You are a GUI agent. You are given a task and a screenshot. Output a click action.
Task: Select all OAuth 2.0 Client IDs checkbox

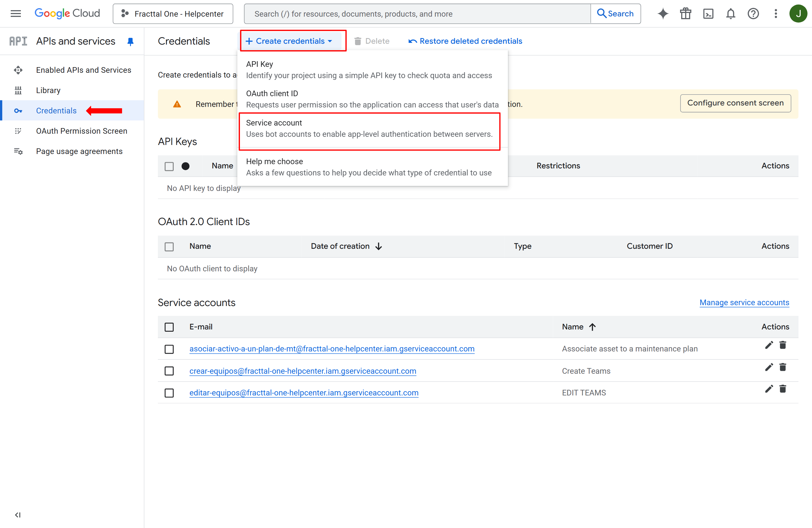pyautogui.click(x=169, y=247)
